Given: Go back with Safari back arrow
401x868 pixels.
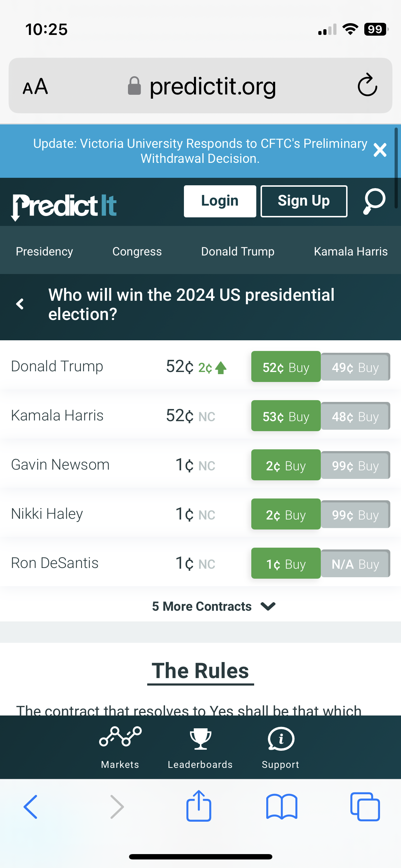Looking at the screenshot, I should (31, 806).
